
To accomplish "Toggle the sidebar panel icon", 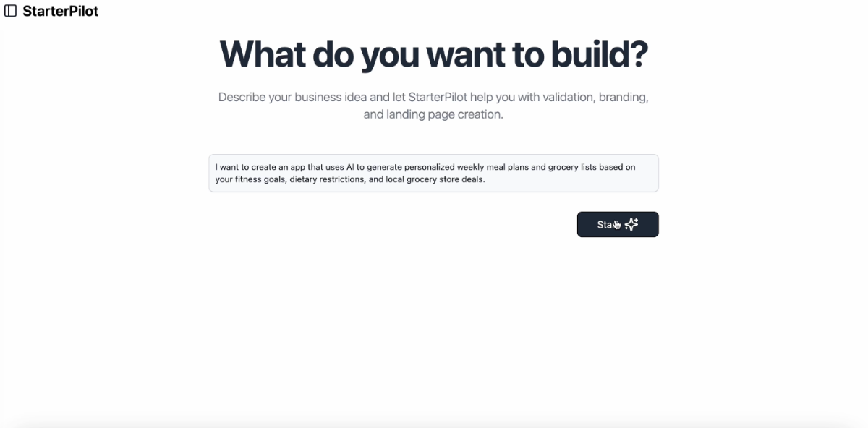I will pos(11,11).
